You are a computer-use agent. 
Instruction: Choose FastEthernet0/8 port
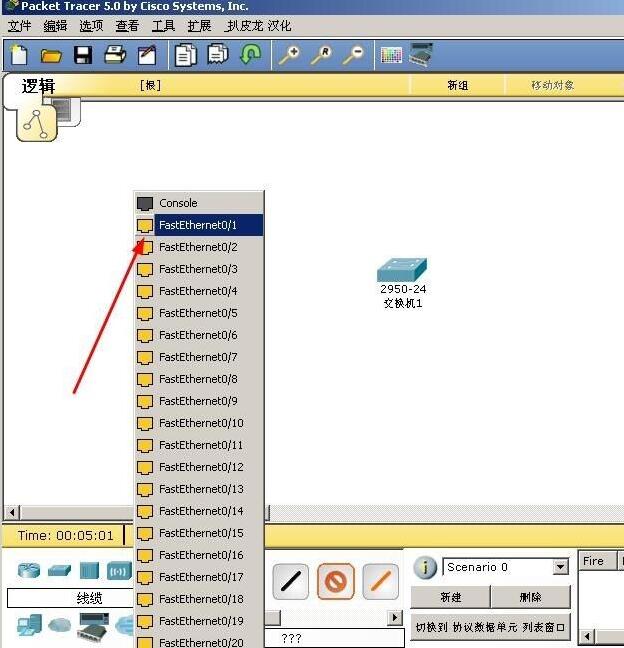199,379
